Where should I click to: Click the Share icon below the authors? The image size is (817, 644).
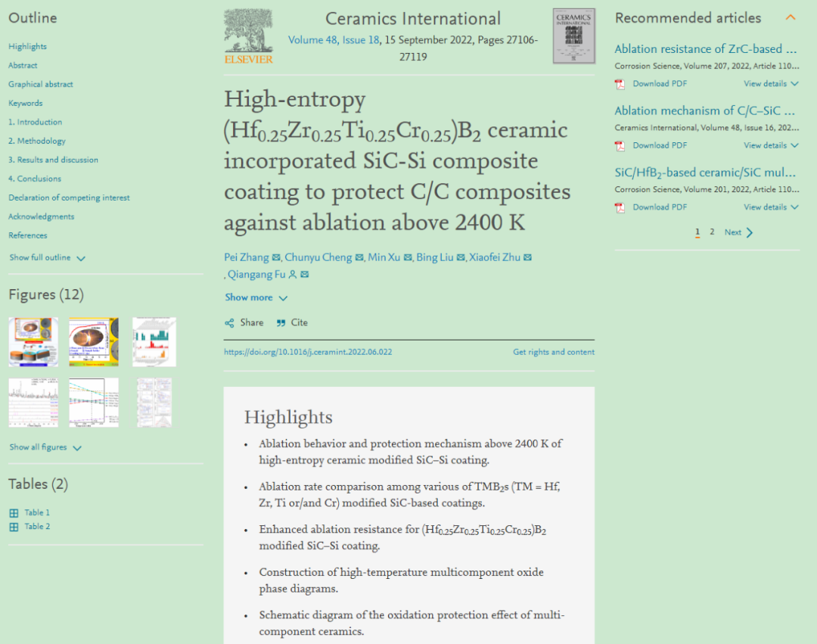coord(229,323)
